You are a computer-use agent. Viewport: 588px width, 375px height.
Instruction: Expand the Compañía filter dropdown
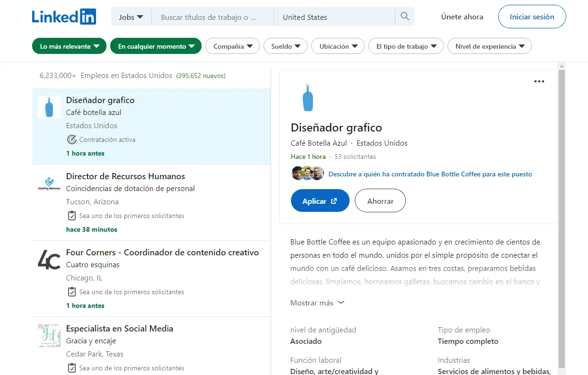click(233, 46)
